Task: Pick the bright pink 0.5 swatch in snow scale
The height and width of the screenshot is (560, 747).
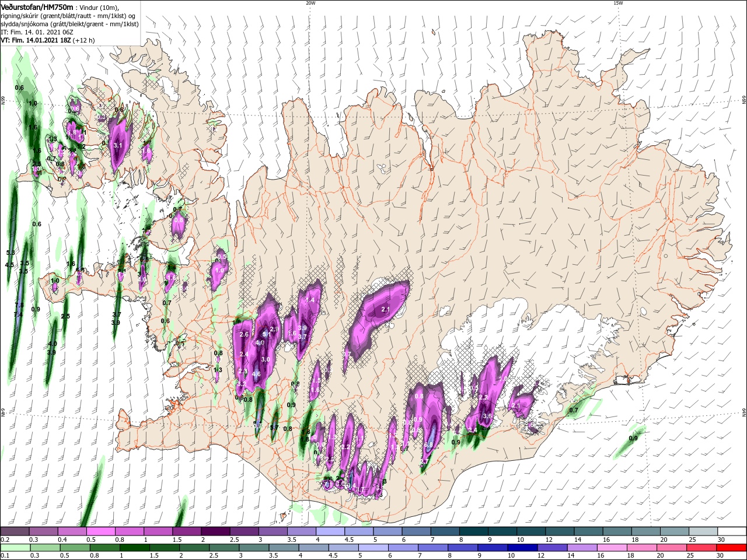Action: tap(100, 531)
